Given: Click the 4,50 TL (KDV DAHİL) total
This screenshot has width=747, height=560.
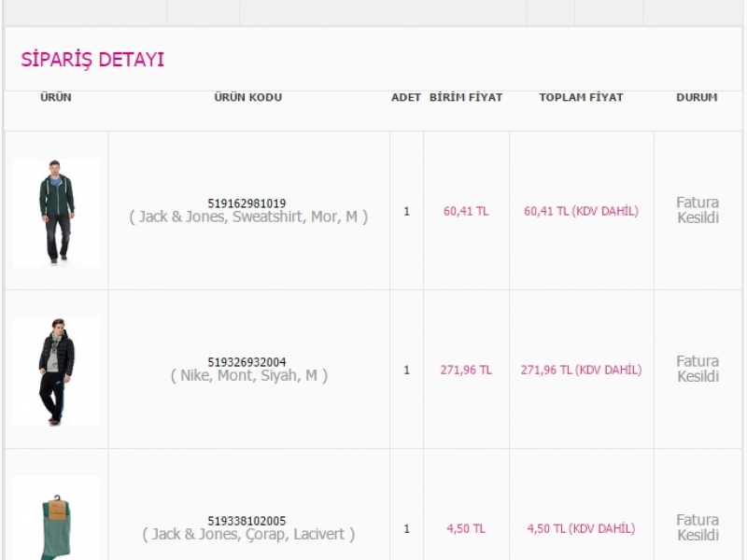Looking at the screenshot, I should pos(581,528).
